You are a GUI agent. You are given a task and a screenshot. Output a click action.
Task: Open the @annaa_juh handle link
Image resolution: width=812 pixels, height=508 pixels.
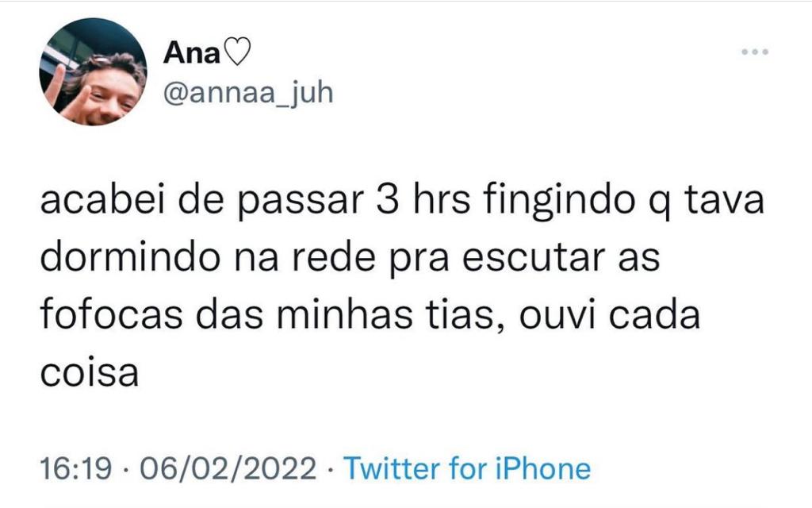[248, 92]
